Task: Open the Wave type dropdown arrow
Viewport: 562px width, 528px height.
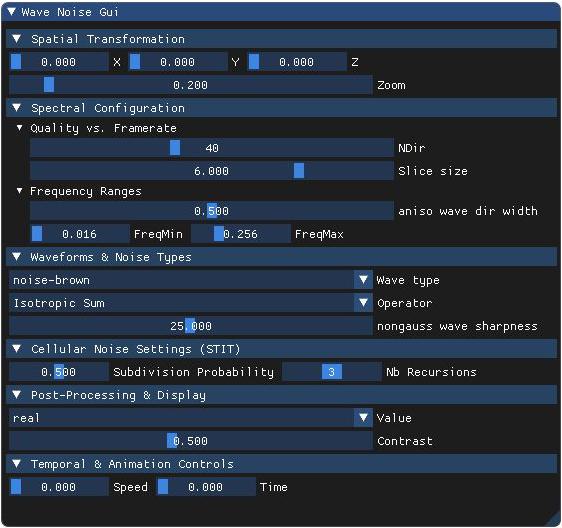Action: [x=363, y=280]
